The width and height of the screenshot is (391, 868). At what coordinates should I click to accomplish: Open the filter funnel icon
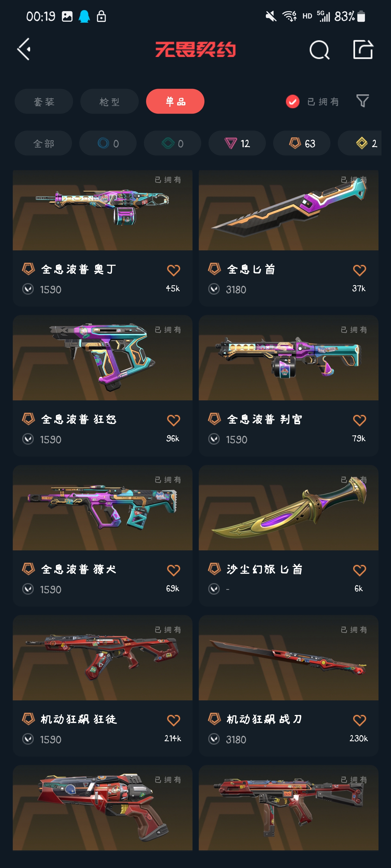click(x=363, y=101)
